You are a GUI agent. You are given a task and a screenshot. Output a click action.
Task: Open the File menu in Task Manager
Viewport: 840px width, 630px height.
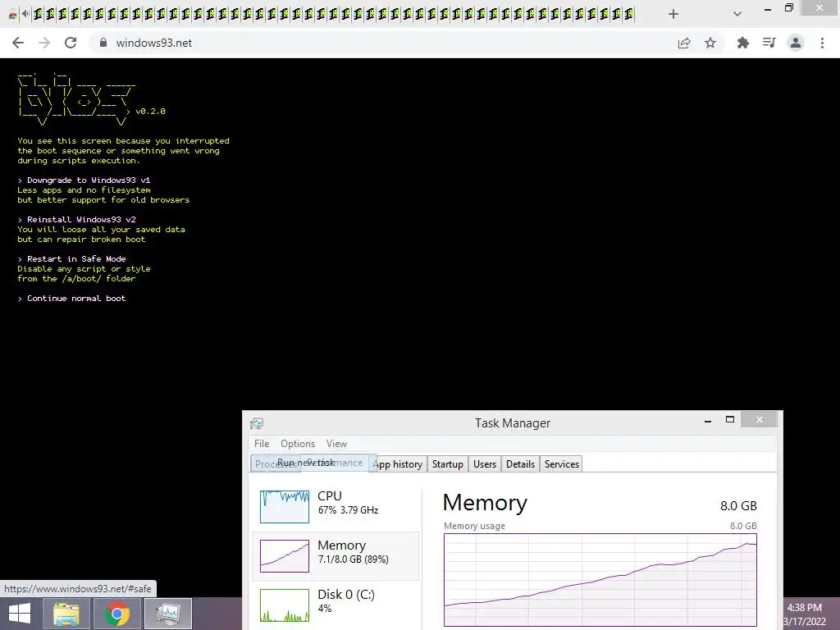262,444
